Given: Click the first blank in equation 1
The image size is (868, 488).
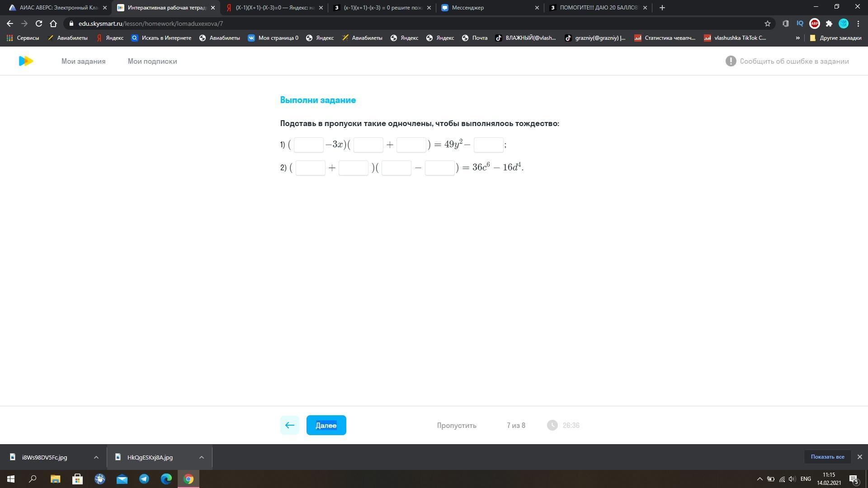Looking at the screenshot, I should 308,145.
